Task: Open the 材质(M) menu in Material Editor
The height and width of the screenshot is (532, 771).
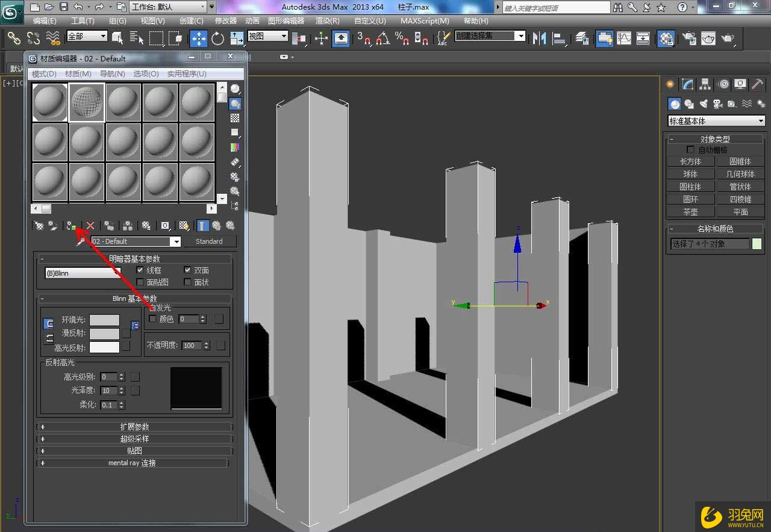Action: click(78, 73)
